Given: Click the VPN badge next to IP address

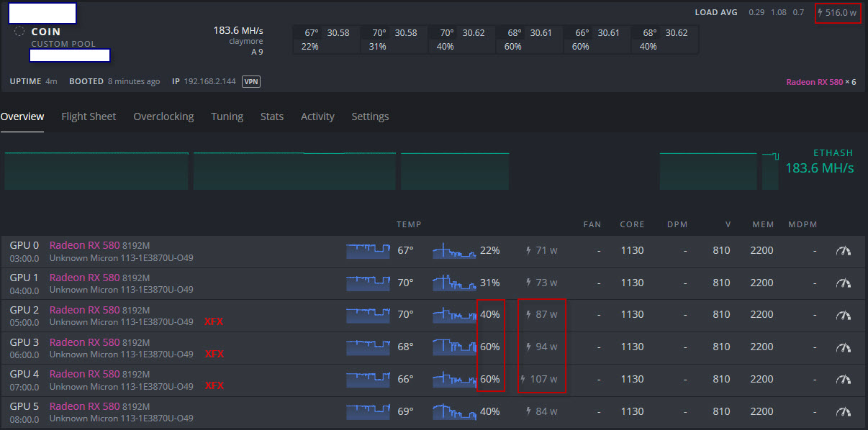Looking at the screenshot, I should [x=250, y=81].
